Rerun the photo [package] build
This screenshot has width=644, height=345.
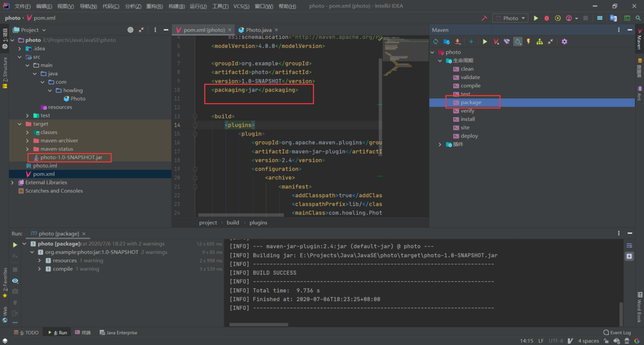pyautogui.click(x=15, y=244)
